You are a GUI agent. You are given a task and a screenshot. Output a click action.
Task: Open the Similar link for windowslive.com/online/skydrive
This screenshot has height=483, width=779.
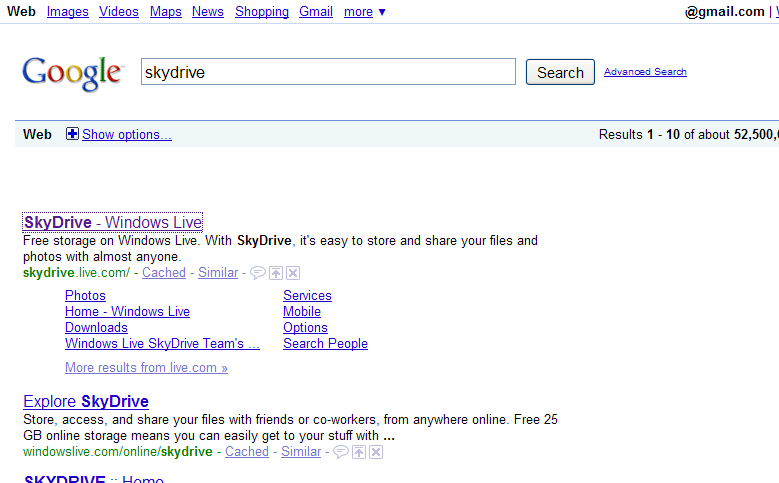(301, 451)
